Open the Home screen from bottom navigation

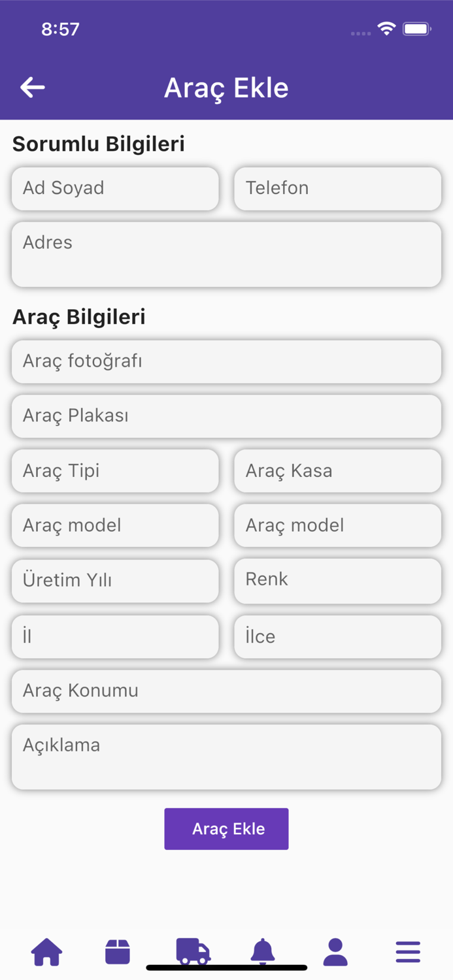[x=46, y=952]
